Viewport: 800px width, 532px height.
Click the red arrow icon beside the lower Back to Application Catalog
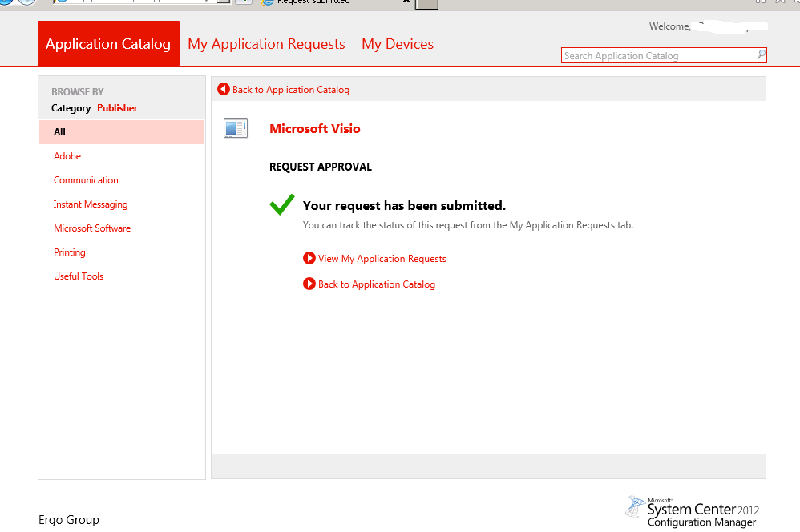pyautogui.click(x=309, y=284)
